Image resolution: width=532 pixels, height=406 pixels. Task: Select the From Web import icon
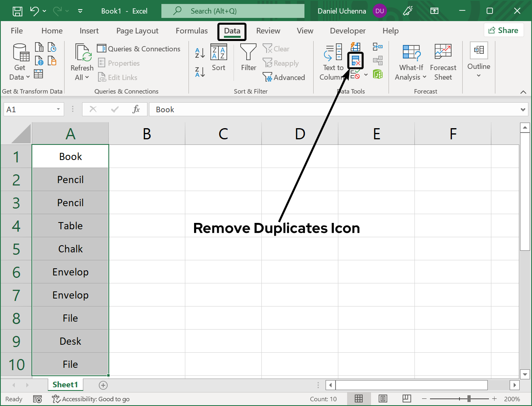pyautogui.click(x=39, y=61)
